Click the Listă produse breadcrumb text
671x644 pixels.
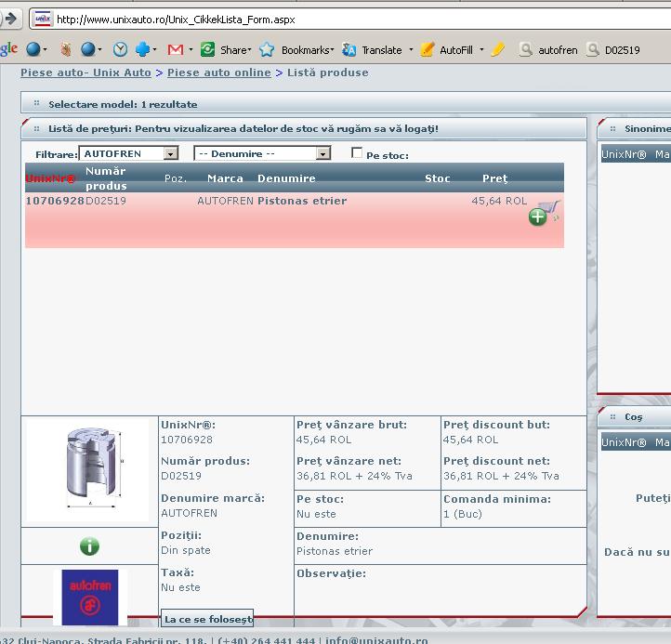pos(327,72)
